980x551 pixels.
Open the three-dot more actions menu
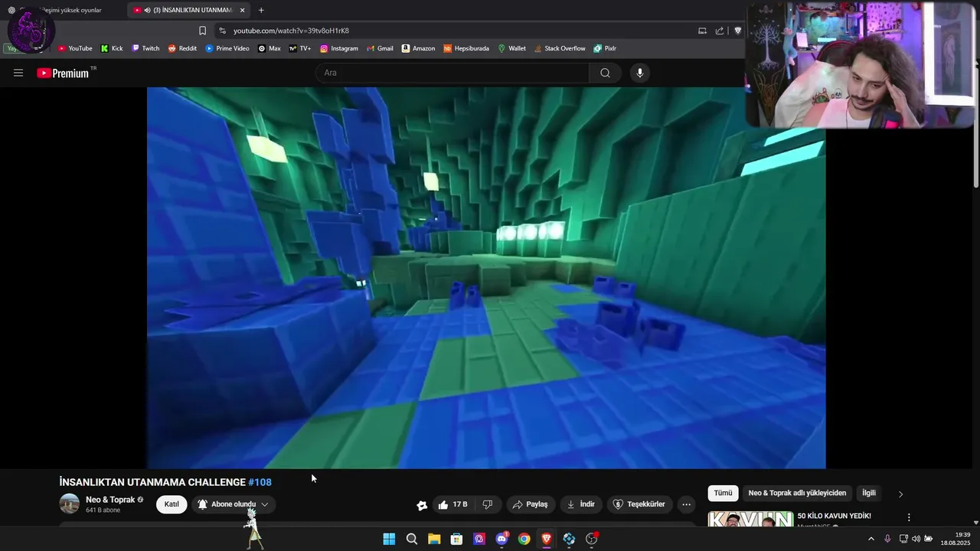(686, 504)
